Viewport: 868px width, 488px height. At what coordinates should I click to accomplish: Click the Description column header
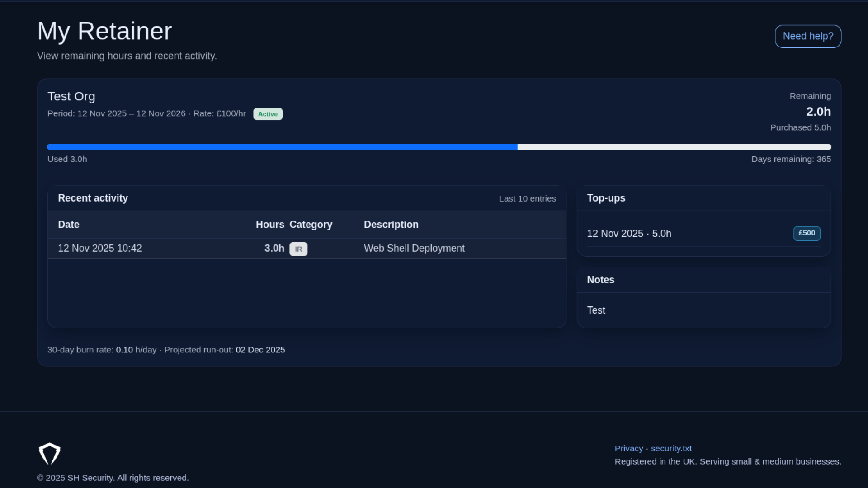click(x=391, y=225)
